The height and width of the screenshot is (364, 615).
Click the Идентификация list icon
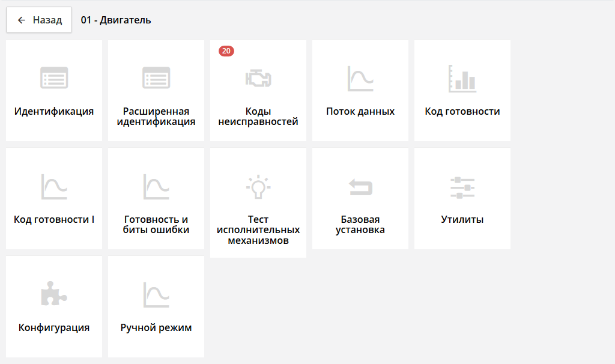54,78
